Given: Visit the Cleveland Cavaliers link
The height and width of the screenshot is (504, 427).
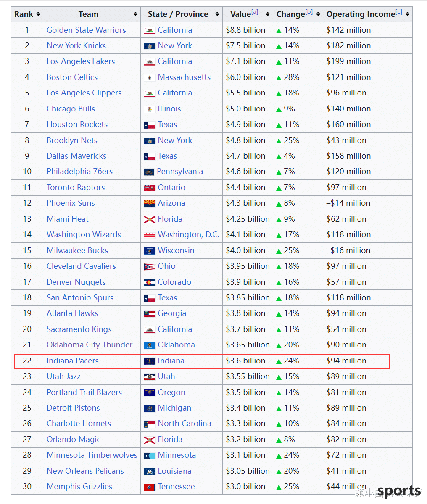Looking at the screenshot, I should [x=82, y=266].
